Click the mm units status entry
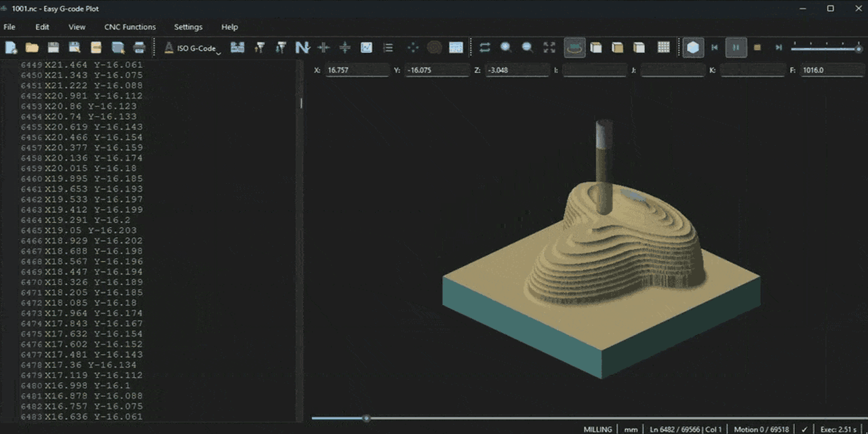The height and width of the screenshot is (434, 868). pyautogui.click(x=631, y=429)
